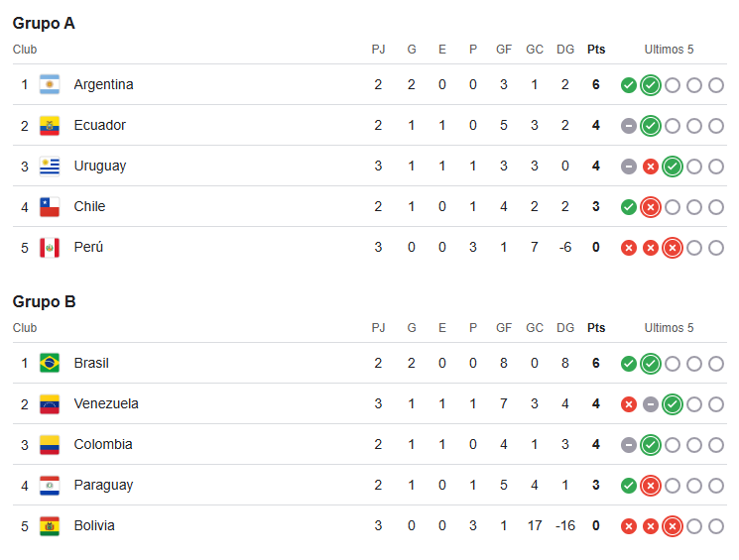Click the Grupo B heading
The width and height of the screenshot is (739, 560).
[x=45, y=301]
